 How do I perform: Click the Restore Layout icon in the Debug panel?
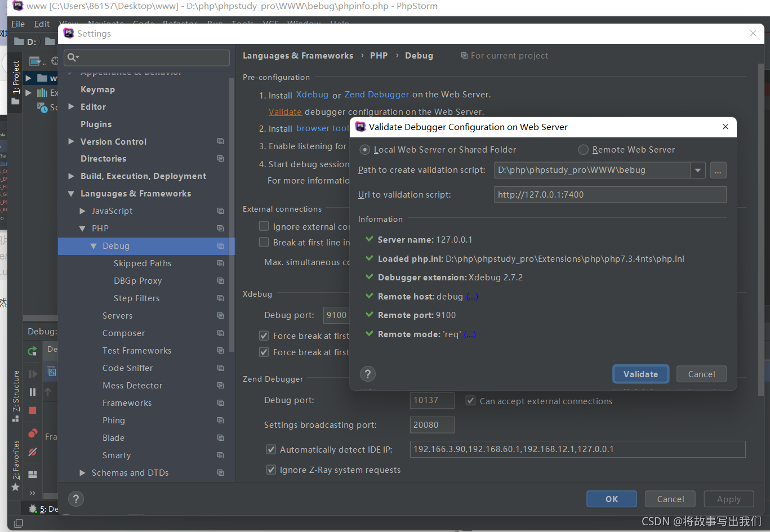33,475
